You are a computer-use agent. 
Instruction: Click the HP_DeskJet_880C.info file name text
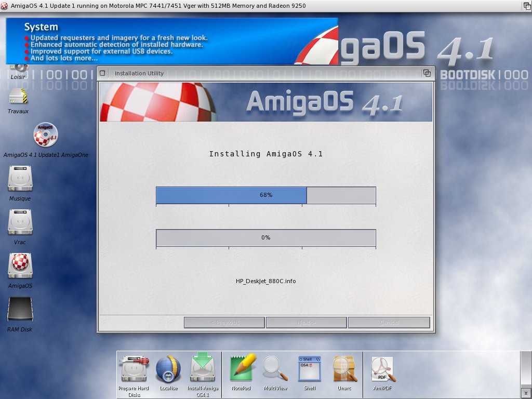[265, 281]
